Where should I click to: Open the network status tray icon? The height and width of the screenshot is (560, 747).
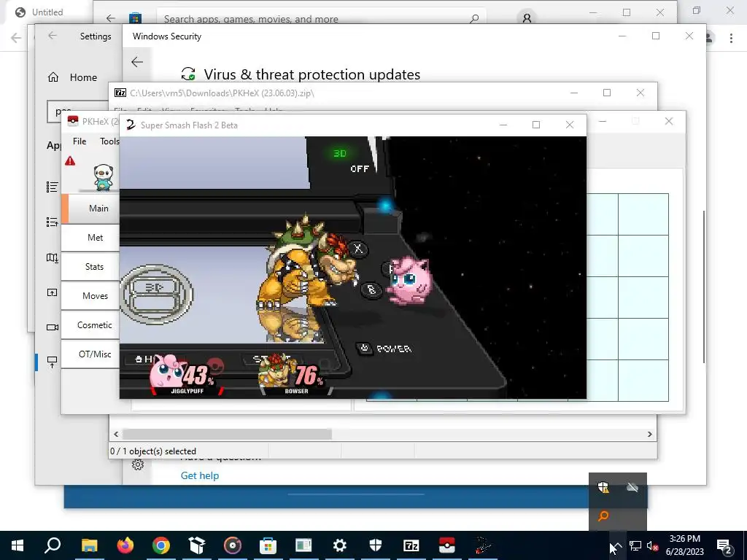click(635, 545)
